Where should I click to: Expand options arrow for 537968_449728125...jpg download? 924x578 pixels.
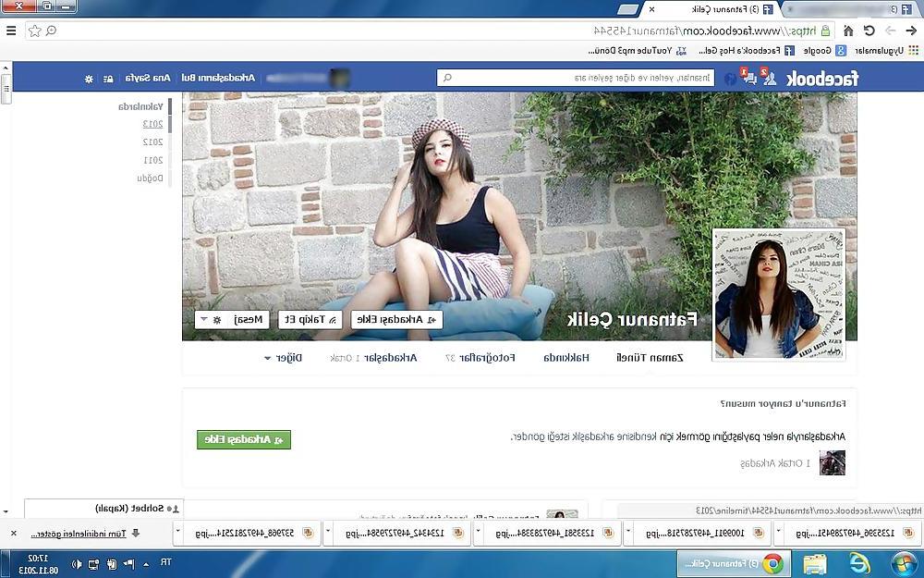coord(177,534)
